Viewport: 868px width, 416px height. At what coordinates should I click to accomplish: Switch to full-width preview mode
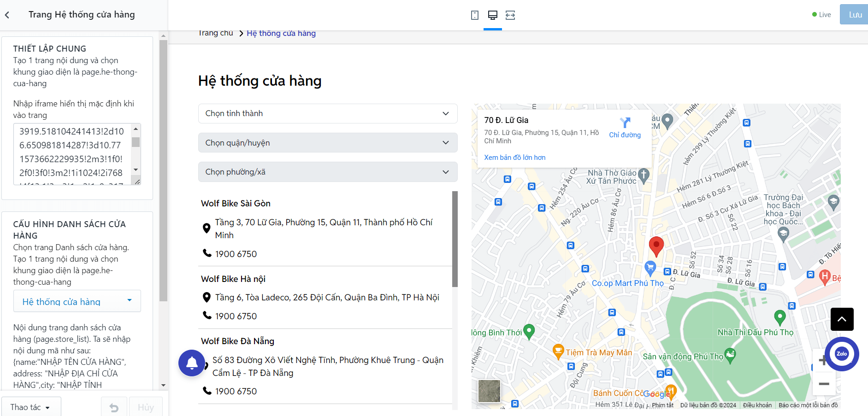[510, 15]
